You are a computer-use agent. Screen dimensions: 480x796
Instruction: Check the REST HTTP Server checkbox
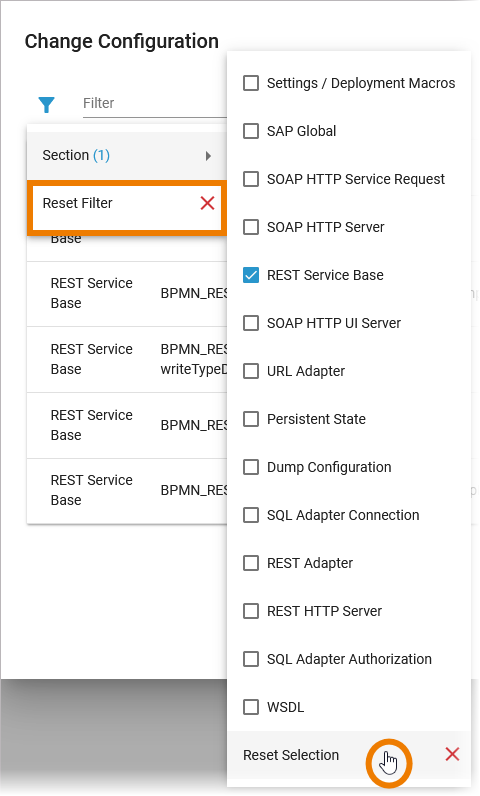pos(251,611)
